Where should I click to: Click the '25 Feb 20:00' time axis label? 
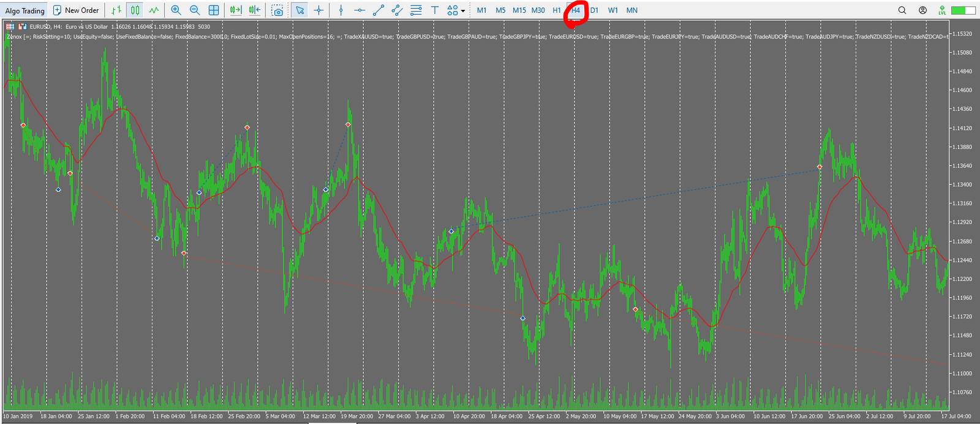point(244,417)
